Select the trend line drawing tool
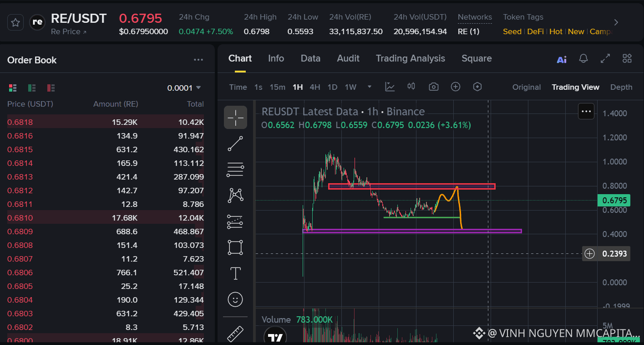 [x=235, y=144]
